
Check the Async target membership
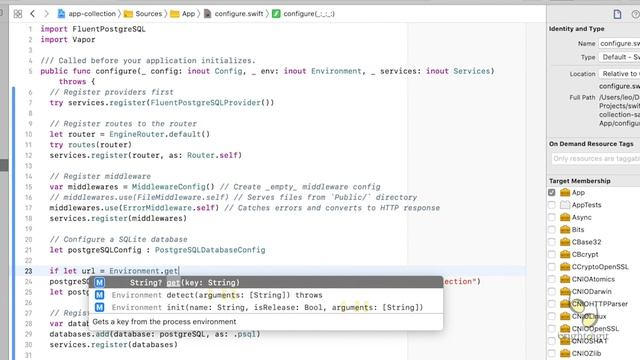coord(552,217)
